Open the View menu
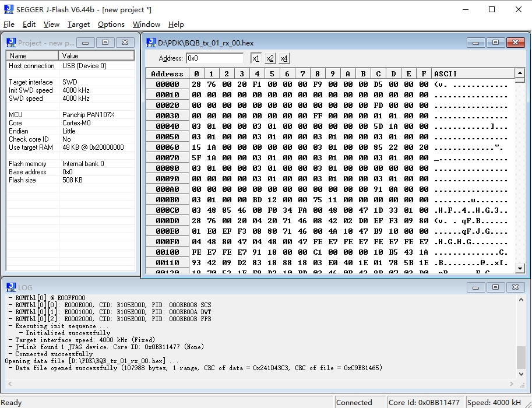 (x=51, y=24)
